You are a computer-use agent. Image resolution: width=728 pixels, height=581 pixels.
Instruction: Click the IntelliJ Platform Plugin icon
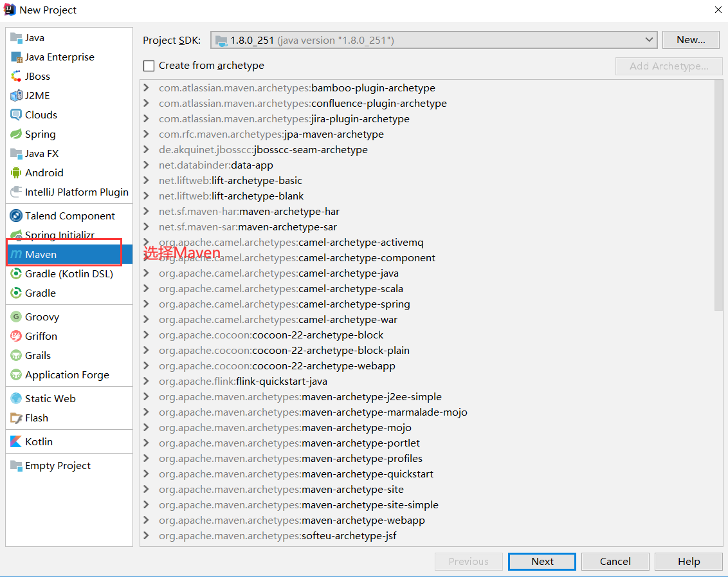click(16, 192)
